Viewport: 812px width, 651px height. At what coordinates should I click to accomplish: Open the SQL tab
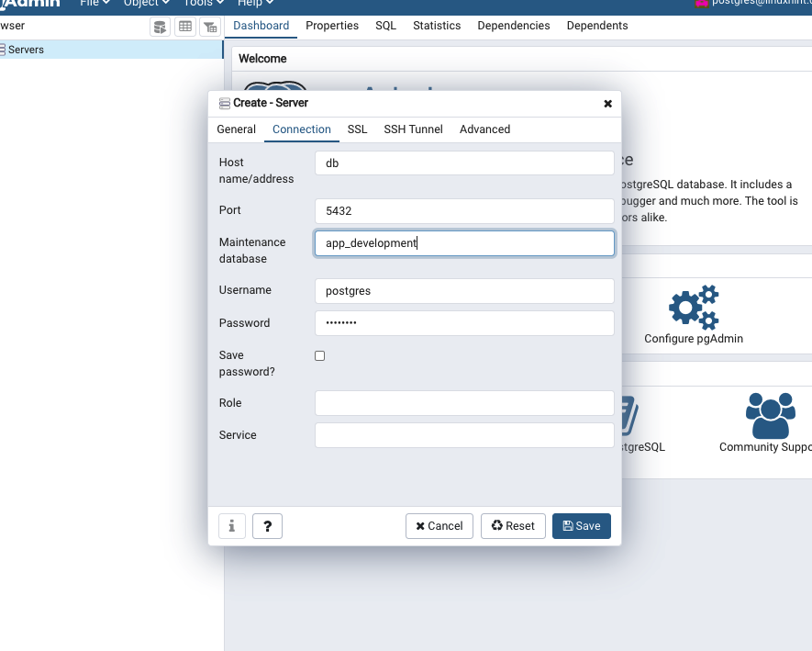(x=385, y=26)
